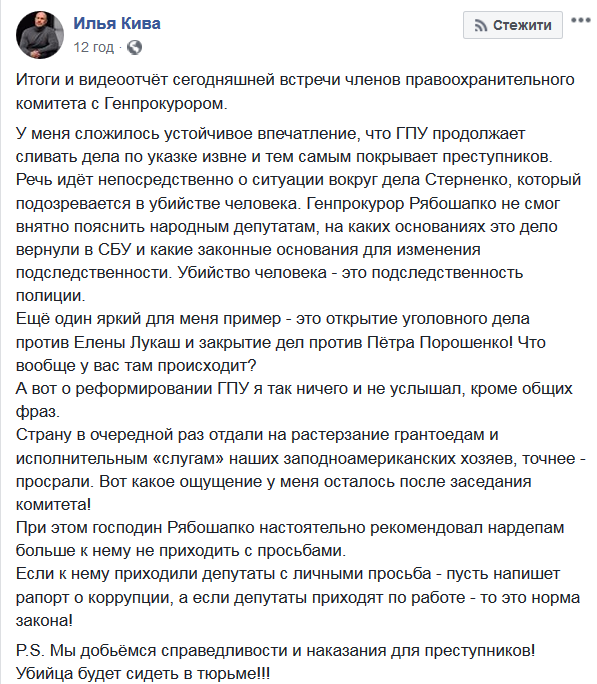This screenshot has height=684, width=597.
Task: Click the phrase рапорт о коррупции
Action: click(94, 598)
